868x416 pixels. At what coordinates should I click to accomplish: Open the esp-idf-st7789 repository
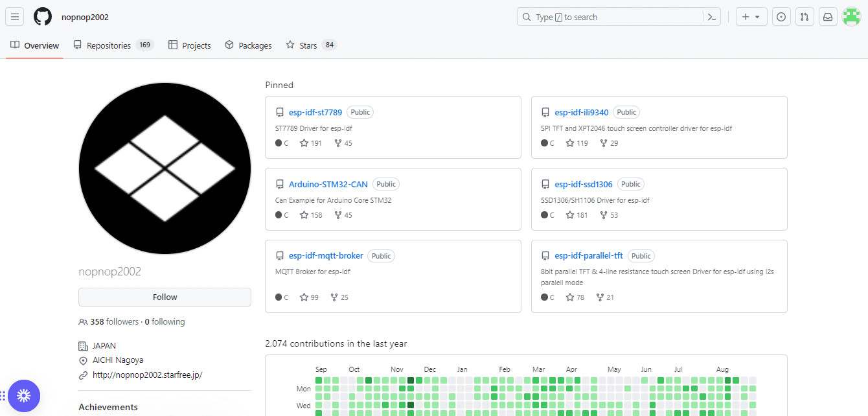coord(315,112)
